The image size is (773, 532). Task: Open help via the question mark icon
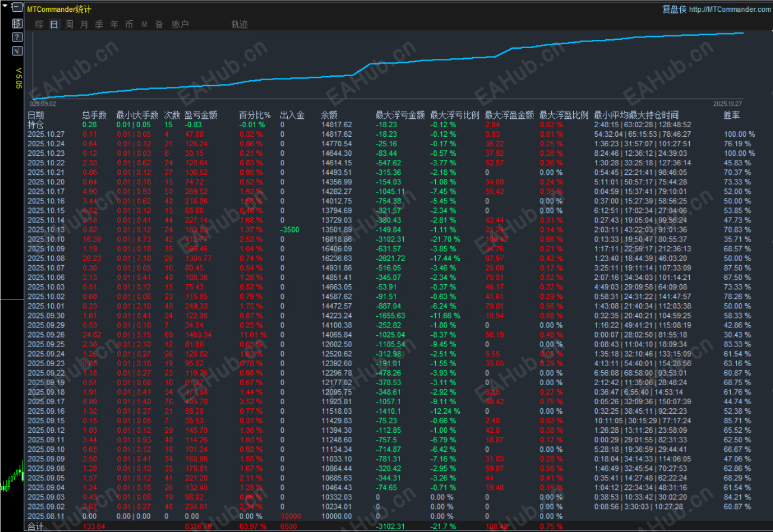click(x=17, y=37)
